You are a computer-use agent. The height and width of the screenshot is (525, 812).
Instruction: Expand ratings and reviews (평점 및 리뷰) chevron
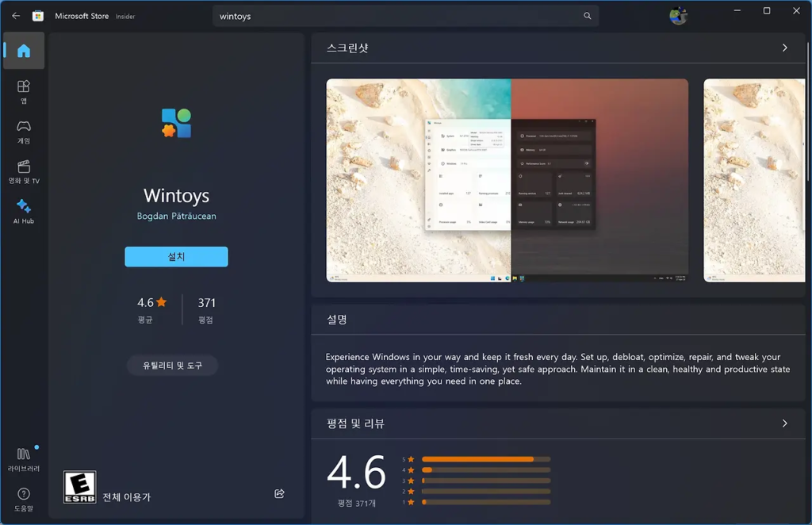[784, 423]
